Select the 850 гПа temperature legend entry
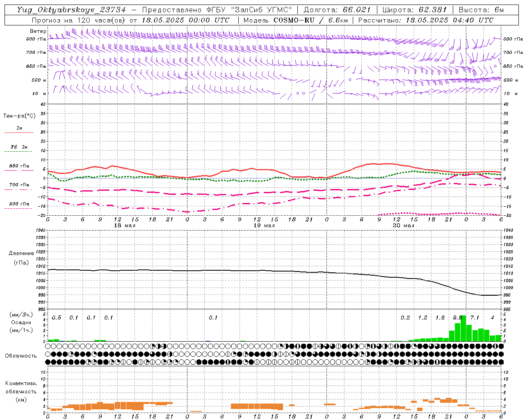The height and width of the screenshot is (420, 525). (19, 166)
